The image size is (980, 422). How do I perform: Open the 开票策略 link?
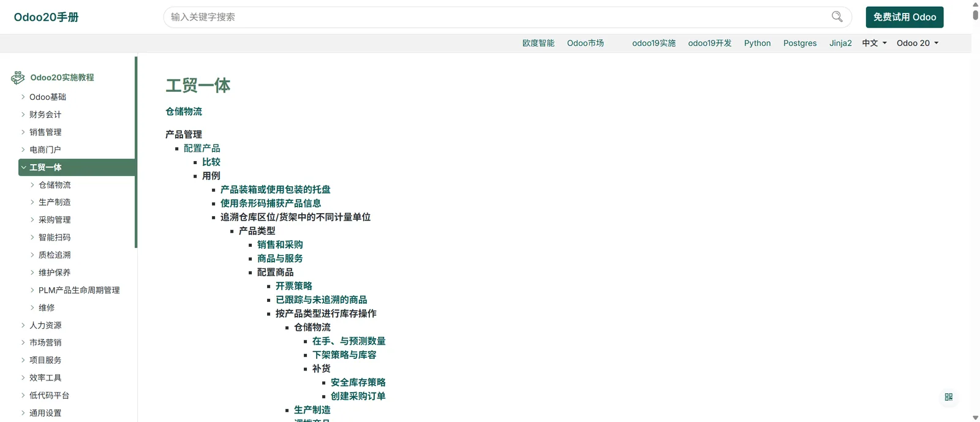(294, 286)
